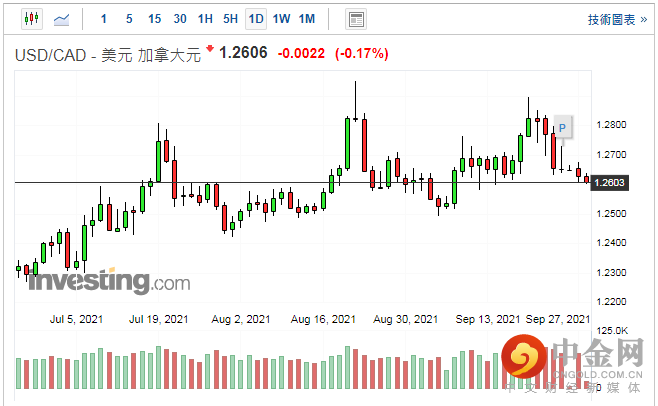Viewport: 658px width, 406px height.
Task: Choose the 15 minute interval
Action: tap(154, 19)
